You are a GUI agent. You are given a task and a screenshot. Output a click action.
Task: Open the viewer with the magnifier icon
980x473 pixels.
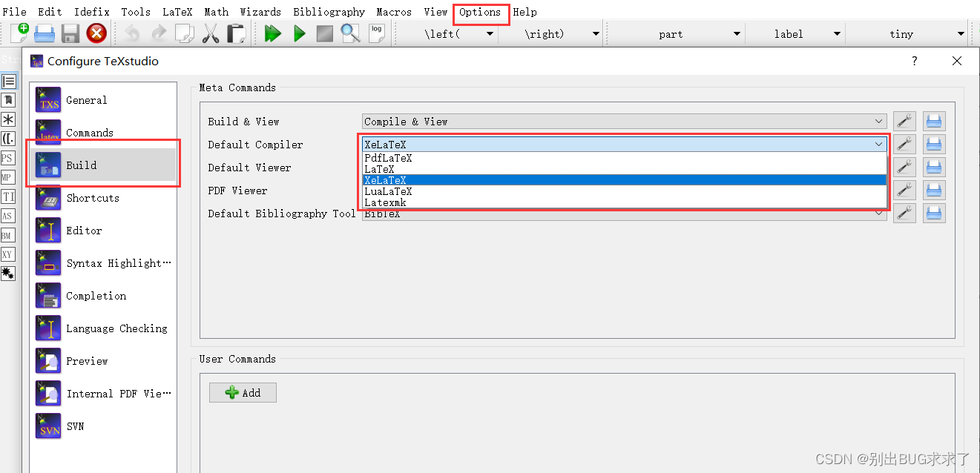(350, 33)
